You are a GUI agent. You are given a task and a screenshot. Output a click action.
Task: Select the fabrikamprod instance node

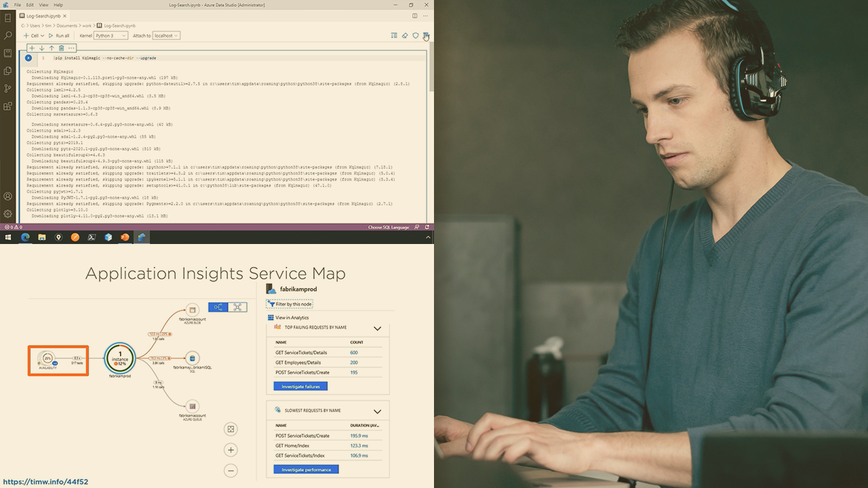pos(120,357)
